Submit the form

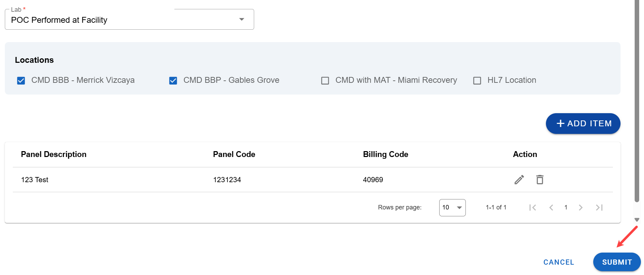point(617,262)
